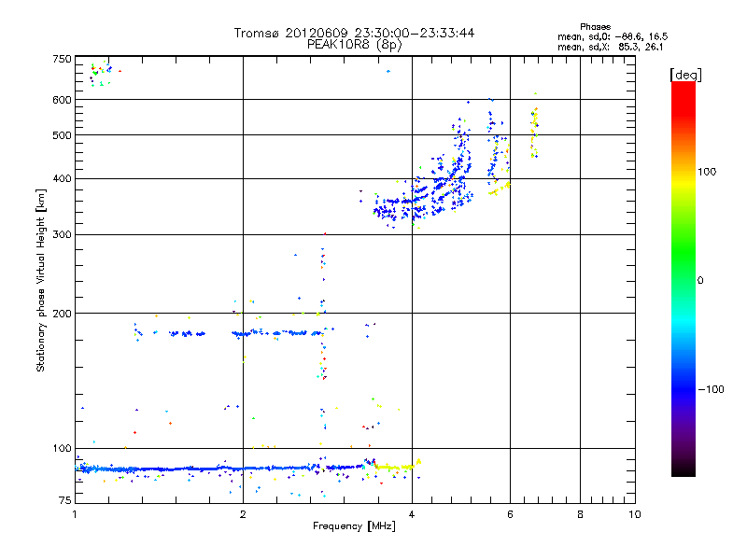Image resolution: width=747 pixels, height=560 pixels.
Task: Click the blue band near -100 on colorbar
Action: [684, 389]
